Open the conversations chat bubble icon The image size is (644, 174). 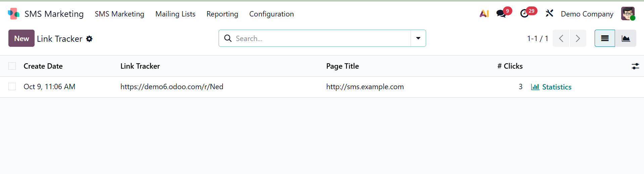pyautogui.click(x=501, y=14)
